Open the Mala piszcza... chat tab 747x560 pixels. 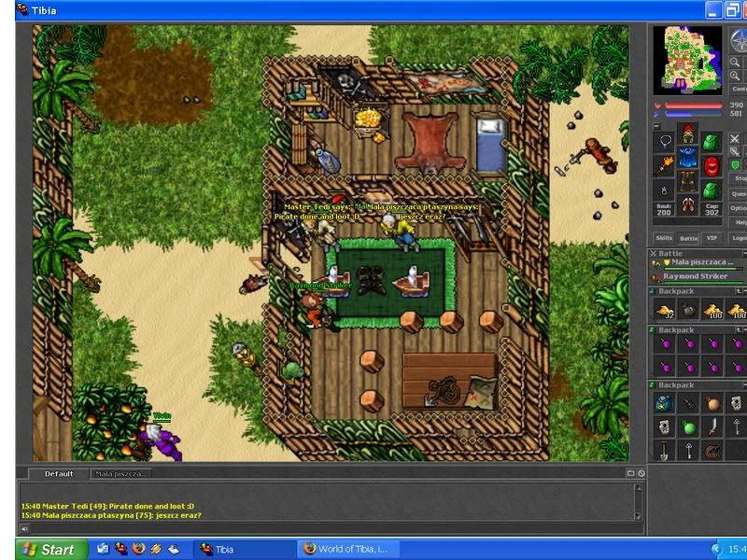[x=121, y=474]
